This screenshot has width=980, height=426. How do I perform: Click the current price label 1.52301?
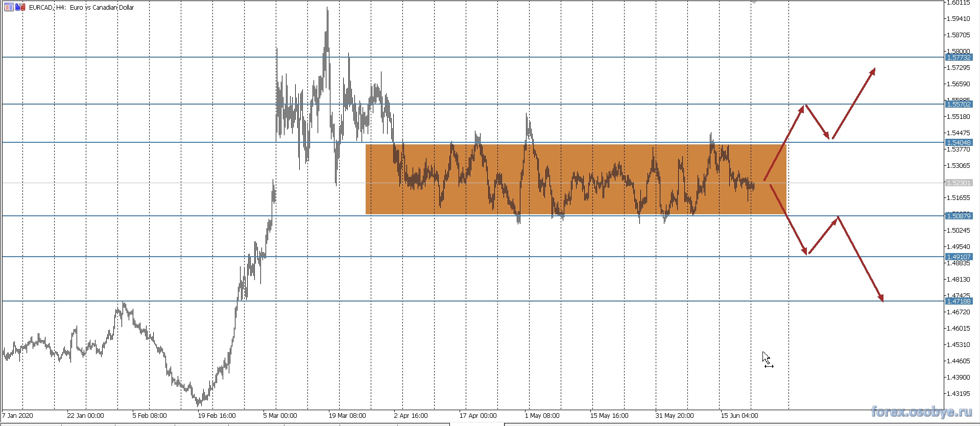click(x=959, y=183)
